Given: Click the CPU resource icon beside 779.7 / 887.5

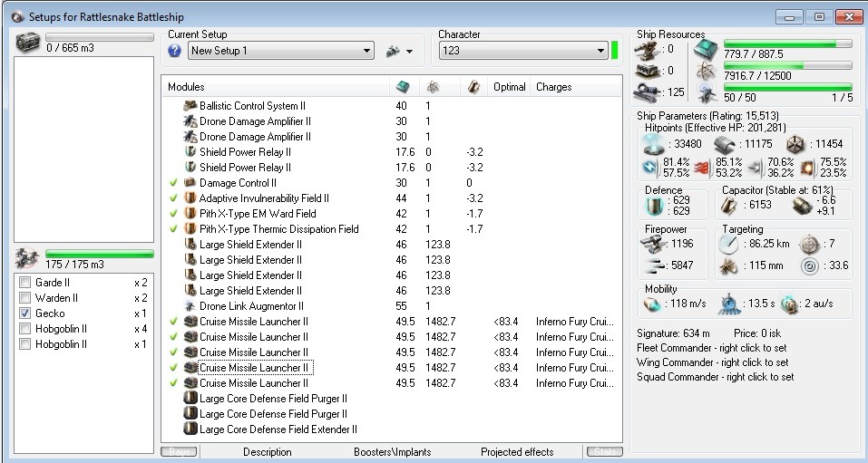Looking at the screenshot, I should tap(707, 49).
